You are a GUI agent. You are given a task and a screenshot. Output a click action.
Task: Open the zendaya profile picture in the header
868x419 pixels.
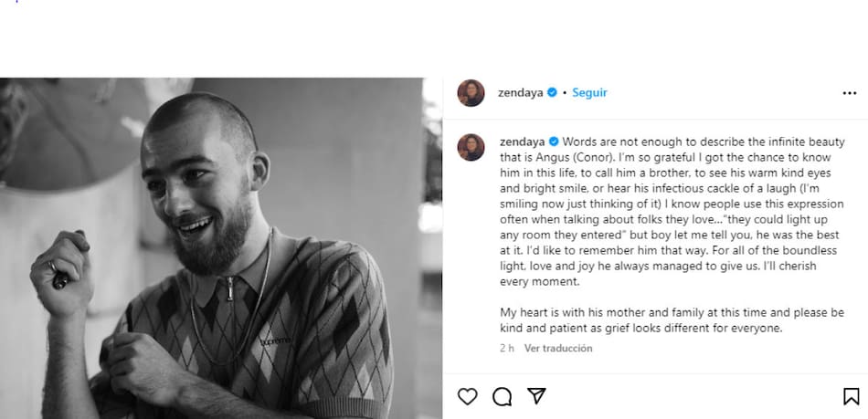coord(471,93)
